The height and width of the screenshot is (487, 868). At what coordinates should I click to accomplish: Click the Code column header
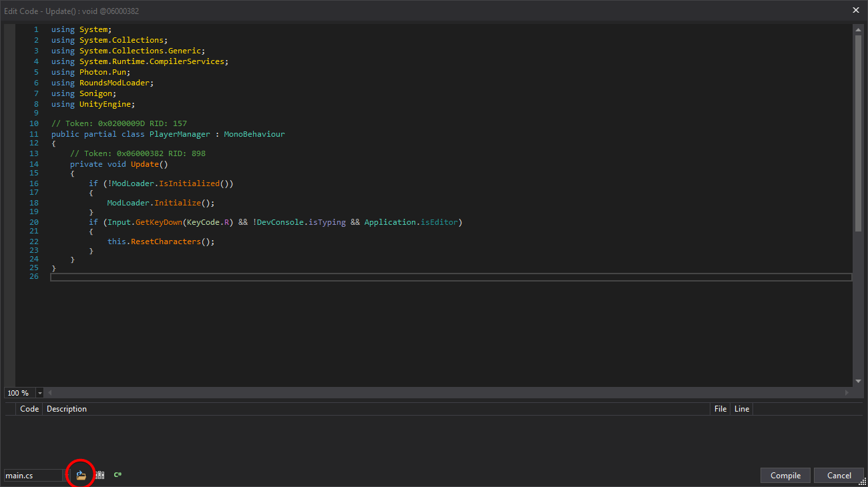[x=29, y=408]
